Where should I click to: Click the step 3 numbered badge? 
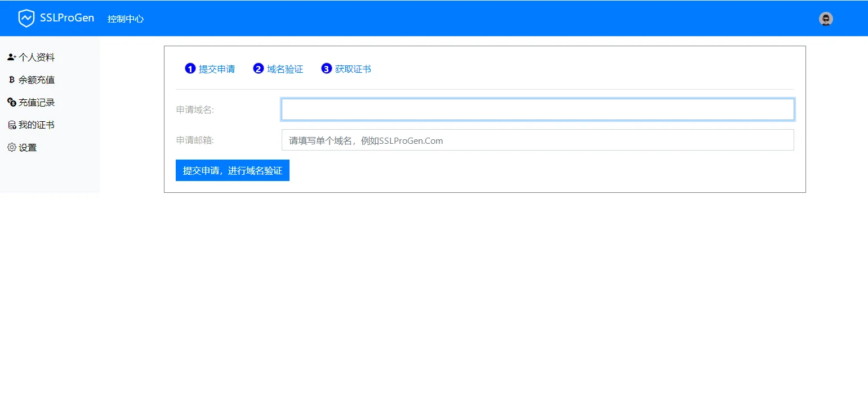pyautogui.click(x=327, y=68)
